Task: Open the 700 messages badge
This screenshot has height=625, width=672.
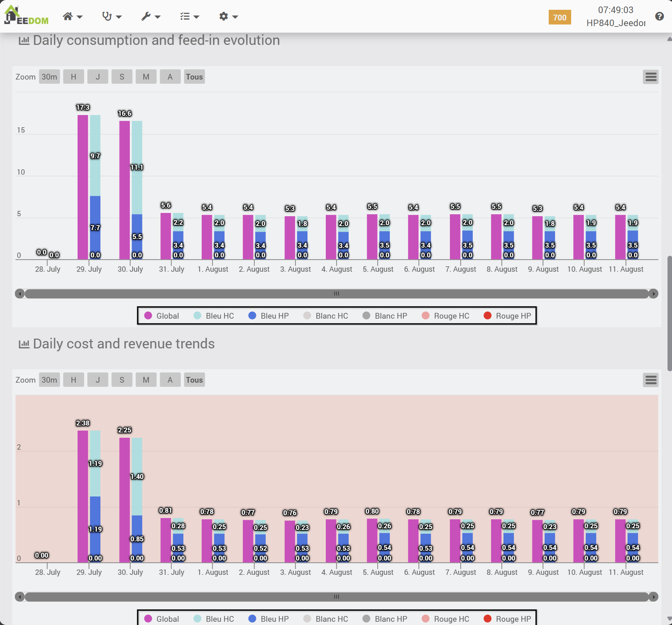Action: 559,18
